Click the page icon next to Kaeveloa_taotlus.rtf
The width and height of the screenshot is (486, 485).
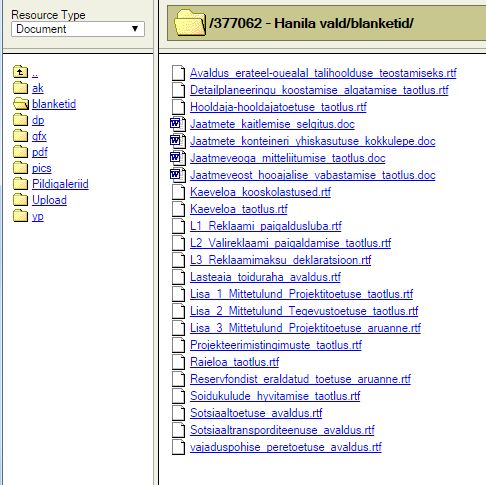pyautogui.click(x=178, y=209)
